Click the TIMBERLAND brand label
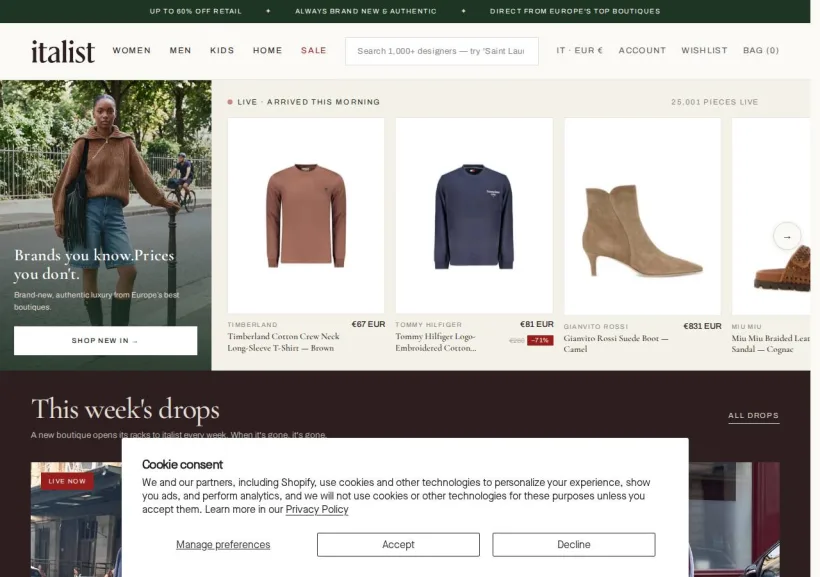This screenshot has height=577, width=820. point(253,325)
